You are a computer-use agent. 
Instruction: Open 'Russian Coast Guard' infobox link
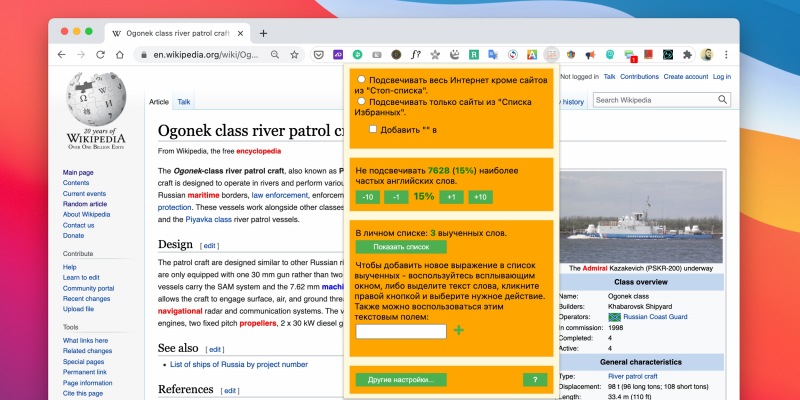coord(655,317)
